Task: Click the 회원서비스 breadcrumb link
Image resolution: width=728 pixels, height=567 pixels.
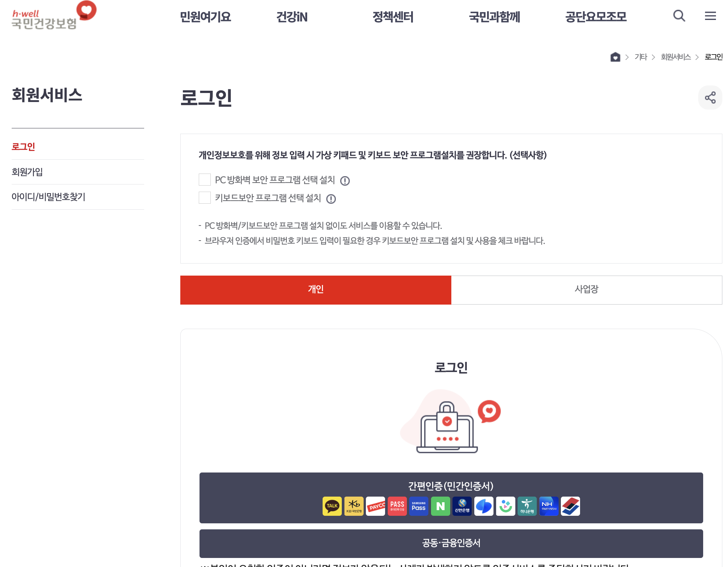Action: coord(676,57)
